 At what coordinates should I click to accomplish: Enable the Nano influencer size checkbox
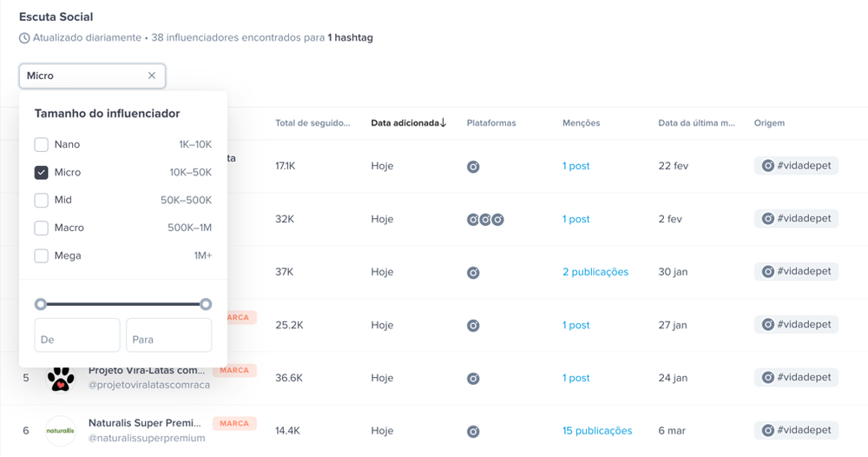[x=42, y=144]
